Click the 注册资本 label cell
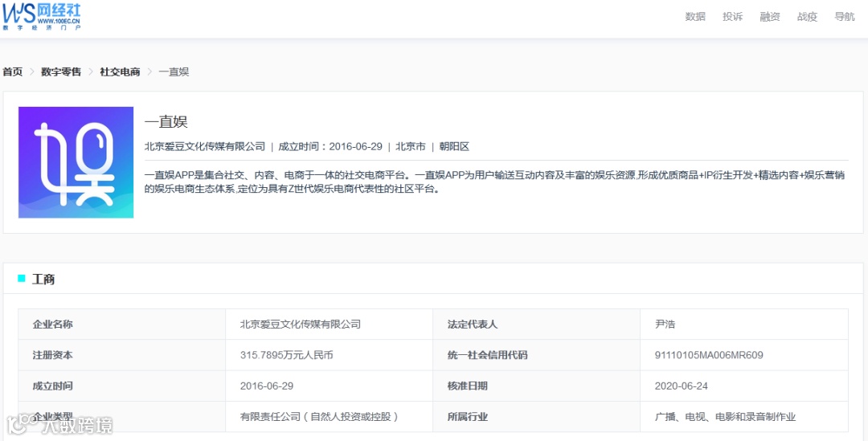The height and width of the screenshot is (441, 868). 122,355
